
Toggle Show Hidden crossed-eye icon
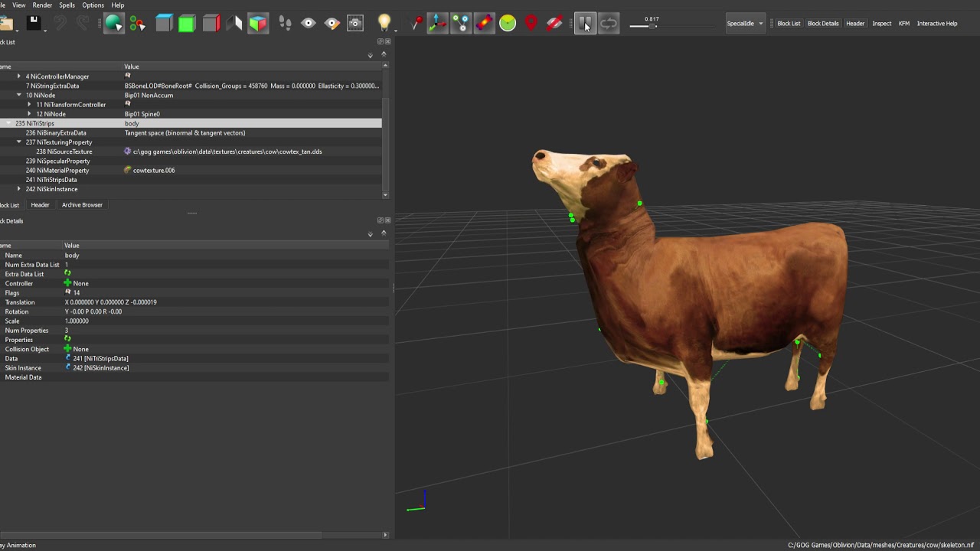[x=555, y=24]
